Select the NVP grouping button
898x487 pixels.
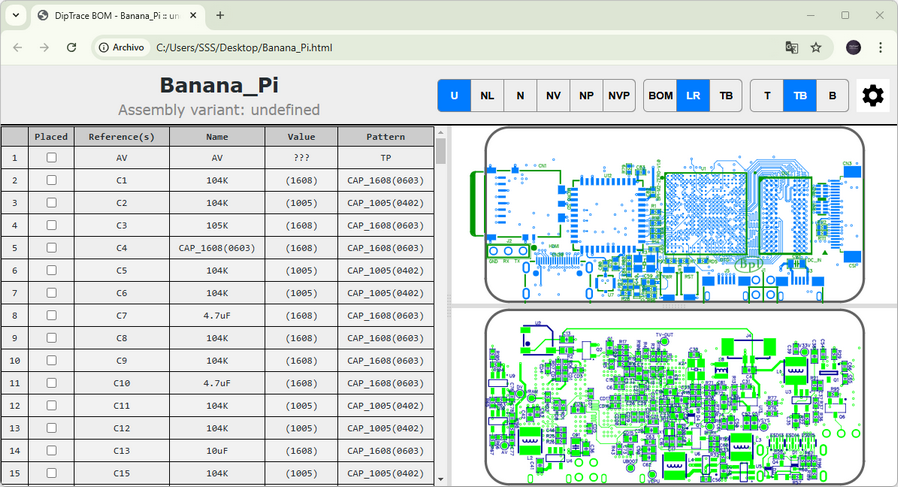click(x=619, y=96)
